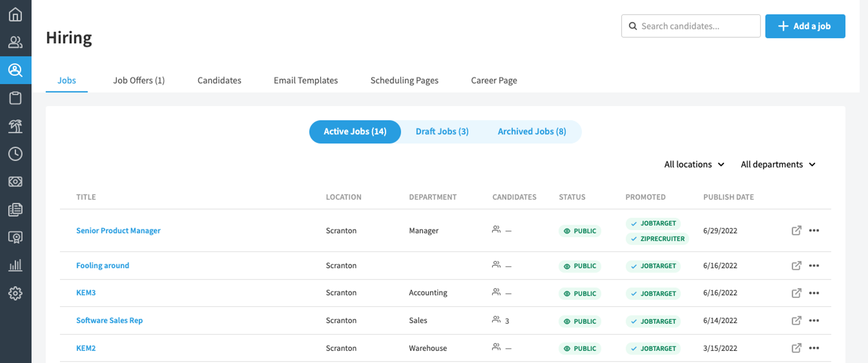Open external link for Software Sales Rep
Screen dimensions: 868x363
click(796, 320)
